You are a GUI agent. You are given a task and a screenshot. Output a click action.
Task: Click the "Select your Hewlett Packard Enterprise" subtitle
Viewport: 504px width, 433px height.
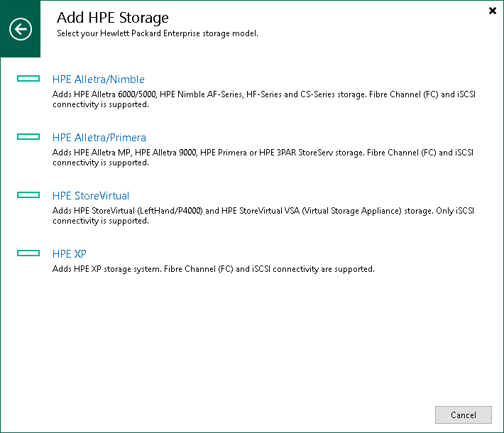(157, 33)
